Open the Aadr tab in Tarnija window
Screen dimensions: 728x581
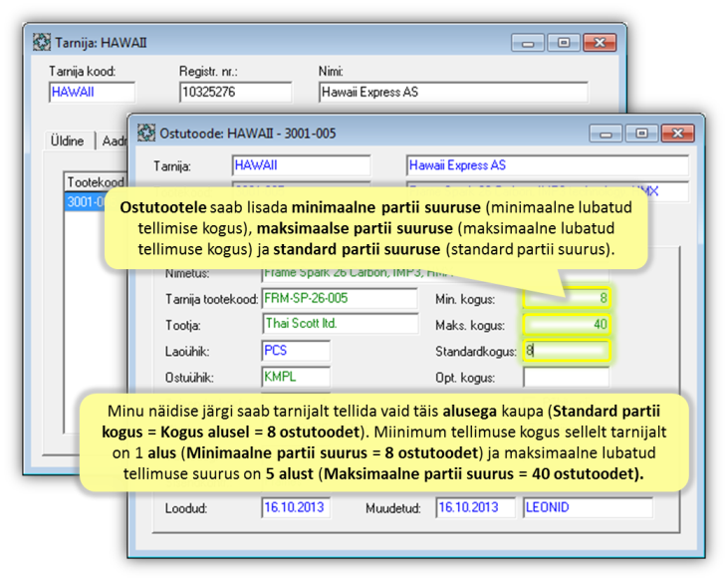pyautogui.click(x=113, y=141)
